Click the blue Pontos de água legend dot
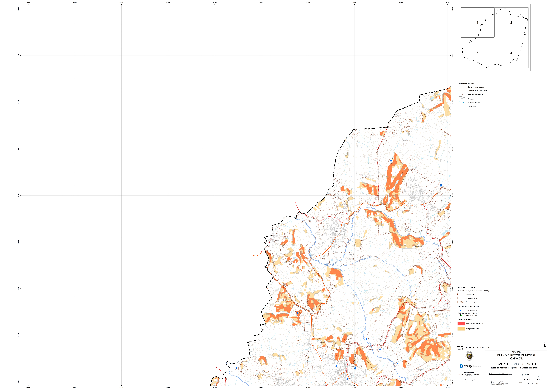554x392 pixels. pos(461,310)
